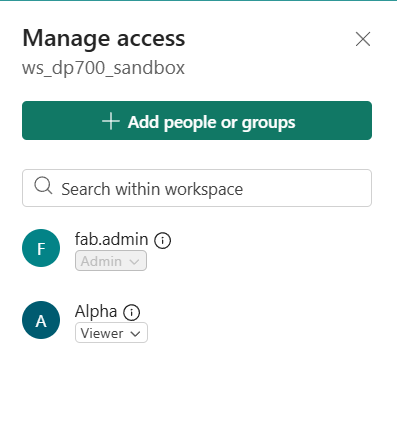This screenshot has height=448, width=397.
Task: Click the plus icon on Add people button
Action: (x=111, y=121)
